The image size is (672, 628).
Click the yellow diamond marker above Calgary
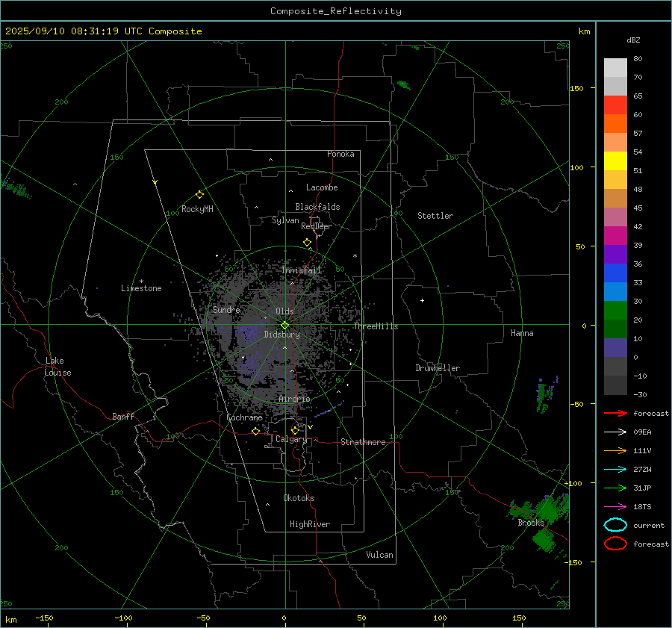pyautogui.click(x=295, y=430)
